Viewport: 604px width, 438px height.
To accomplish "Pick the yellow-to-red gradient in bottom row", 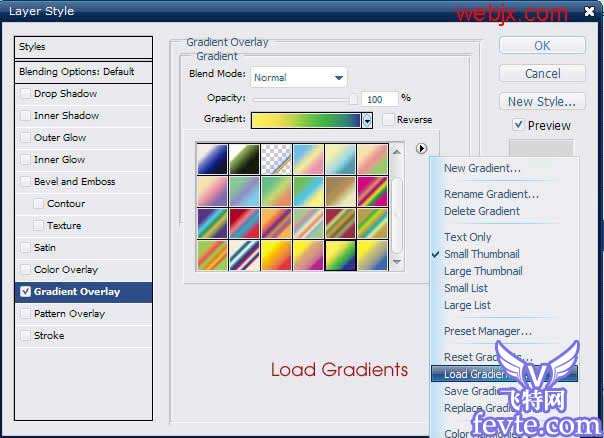I will [276, 255].
